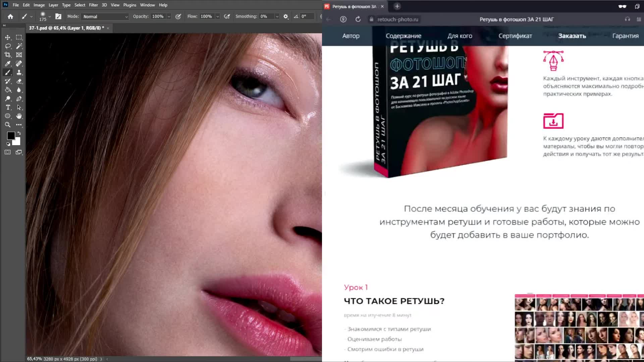This screenshot has height=362, width=644.
Task: Click the Содержание navigation link
Action: click(x=403, y=36)
